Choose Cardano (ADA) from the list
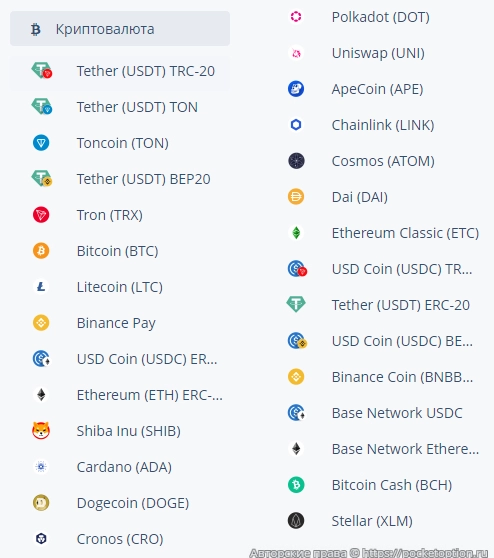 [x=120, y=467]
